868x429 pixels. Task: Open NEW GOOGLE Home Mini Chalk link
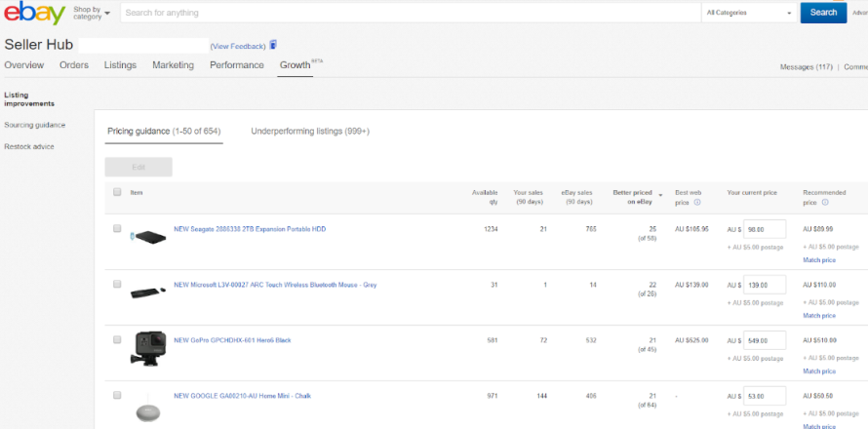242,397
